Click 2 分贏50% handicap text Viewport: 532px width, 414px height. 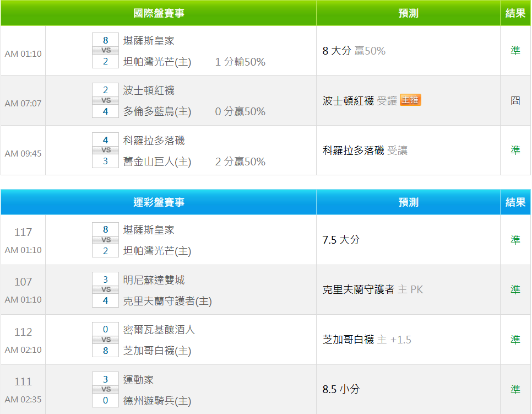(x=240, y=162)
